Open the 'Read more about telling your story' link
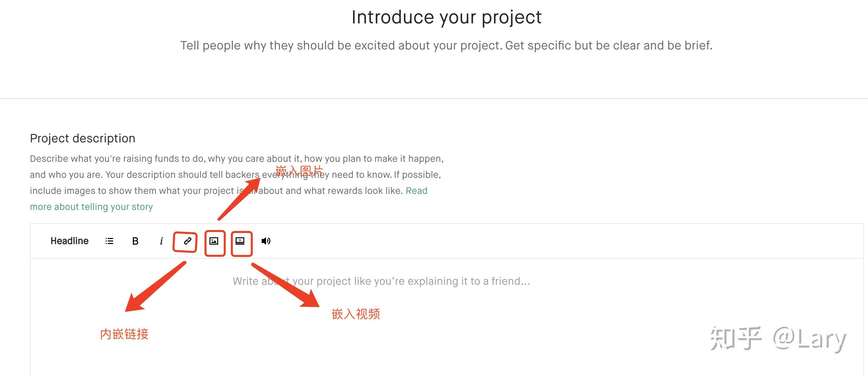This screenshot has height=377, width=868. [91, 207]
